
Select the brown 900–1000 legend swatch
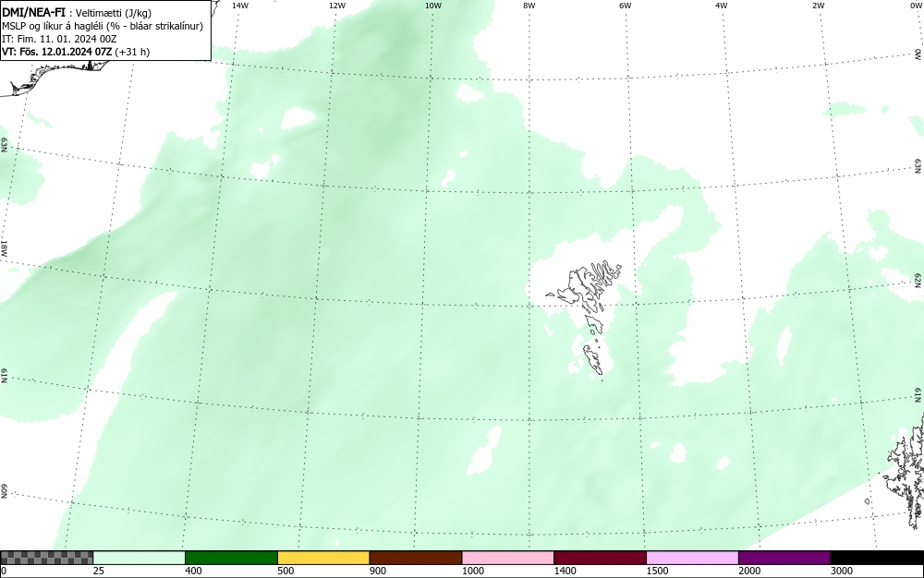tap(416, 558)
